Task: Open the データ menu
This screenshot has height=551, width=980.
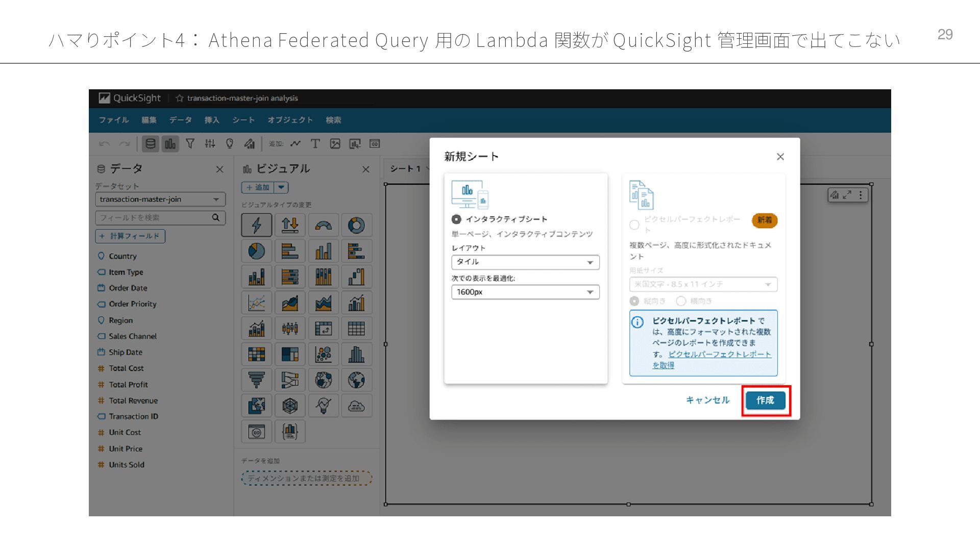Action: (x=180, y=120)
